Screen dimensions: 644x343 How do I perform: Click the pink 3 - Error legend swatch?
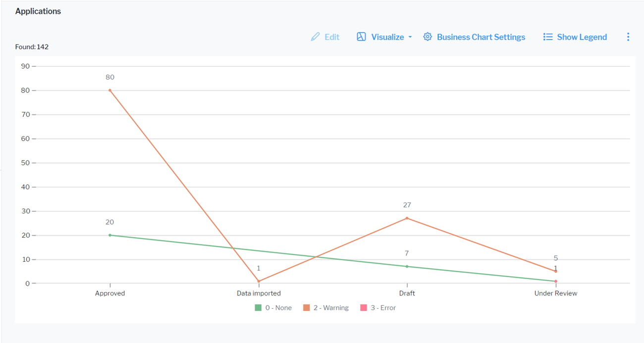pos(364,308)
